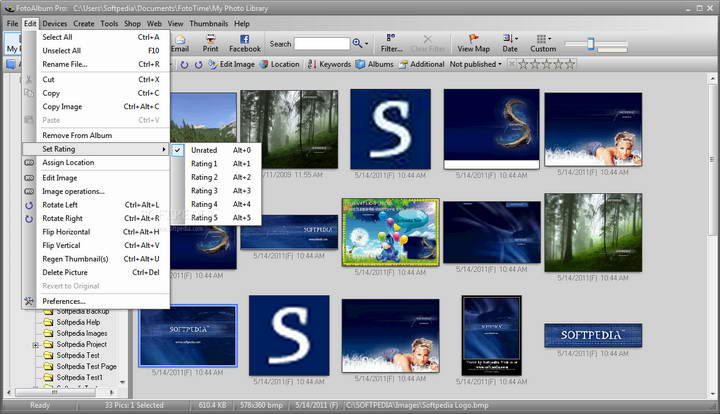Expand the Softpedia Project folder tree node
Viewport: 720px width, 414px height.
(36, 345)
